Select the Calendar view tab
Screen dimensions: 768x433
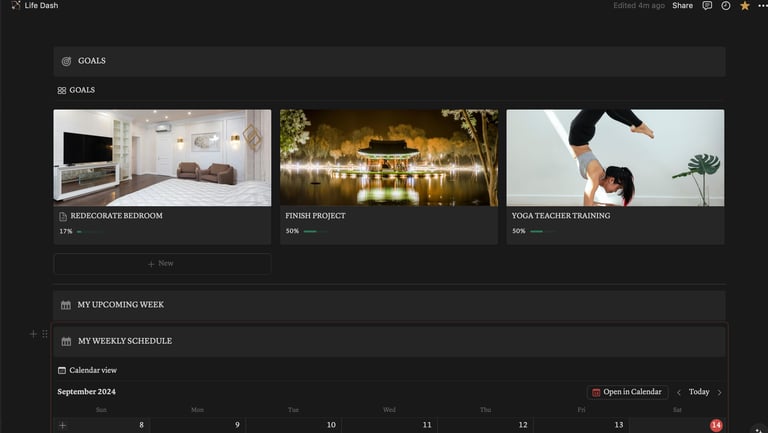[x=87, y=370]
